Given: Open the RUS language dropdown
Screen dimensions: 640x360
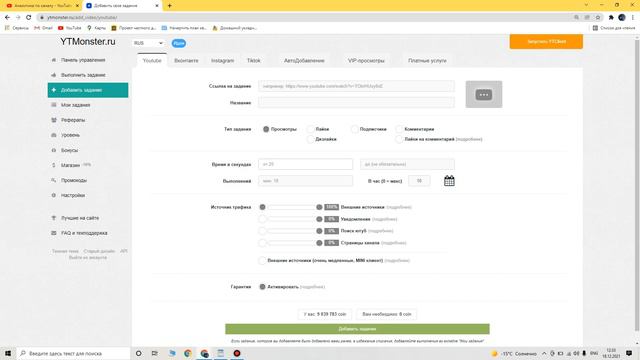Looking at the screenshot, I should pos(148,43).
